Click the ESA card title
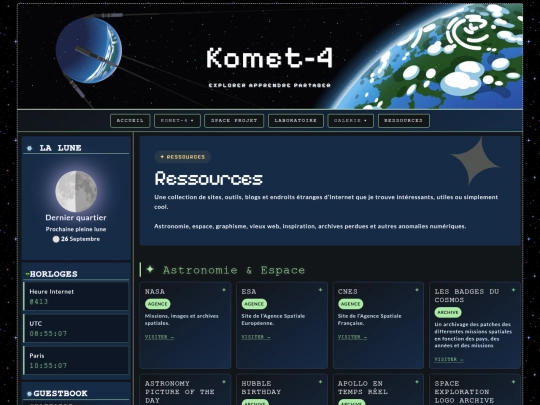 coord(249,292)
